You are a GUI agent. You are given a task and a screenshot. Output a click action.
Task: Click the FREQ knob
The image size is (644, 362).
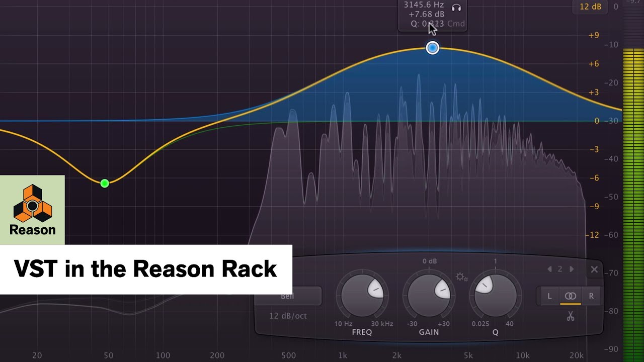(362, 295)
